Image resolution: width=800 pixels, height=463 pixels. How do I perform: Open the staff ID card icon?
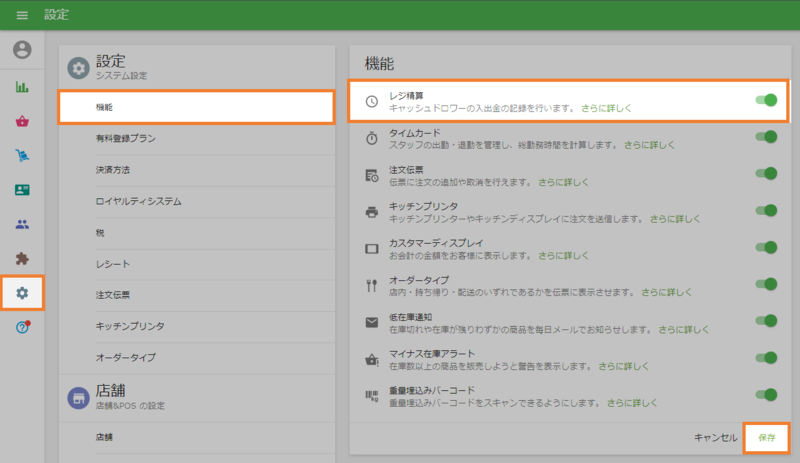(22, 189)
